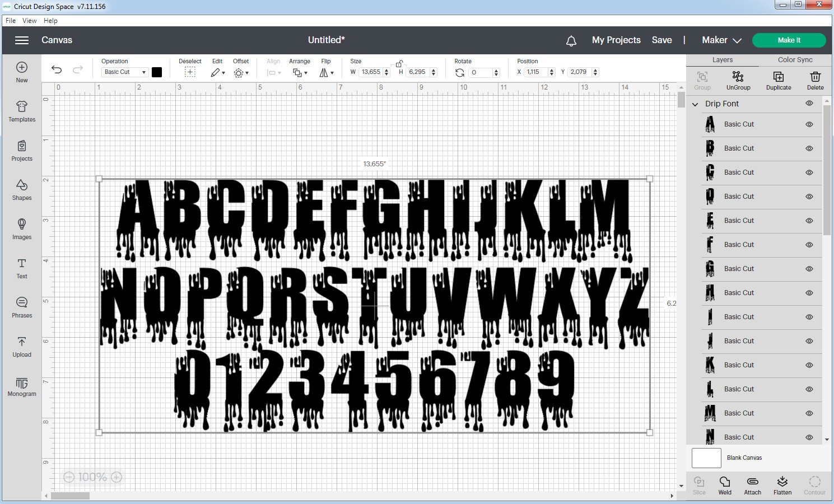
Task: Click the Flatten icon
Action: pyautogui.click(x=782, y=484)
